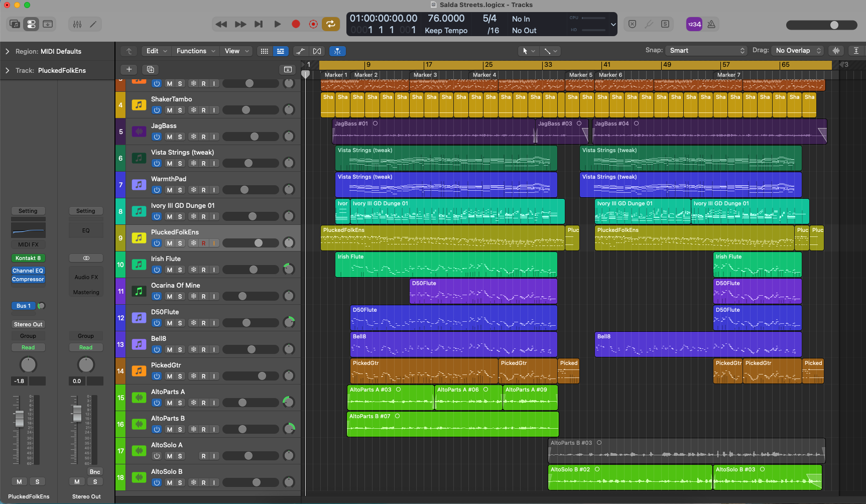Image resolution: width=866 pixels, height=504 pixels.
Task: Adjust the PickedGtr track volume slider
Action: tap(251, 376)
